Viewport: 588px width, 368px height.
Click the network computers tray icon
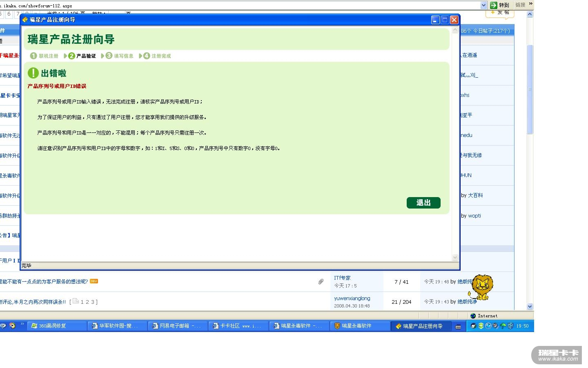(510, 326)
